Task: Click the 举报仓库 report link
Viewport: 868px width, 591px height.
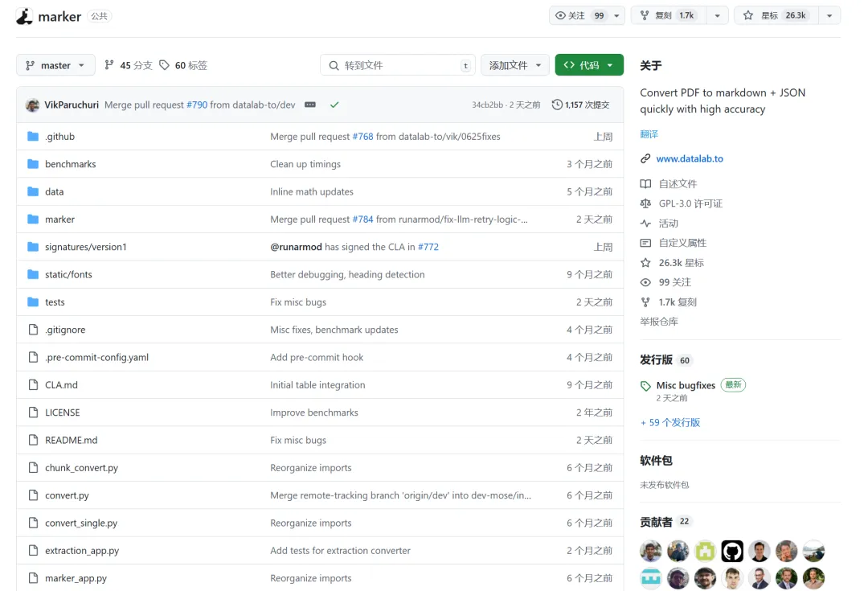Action: 659,322
